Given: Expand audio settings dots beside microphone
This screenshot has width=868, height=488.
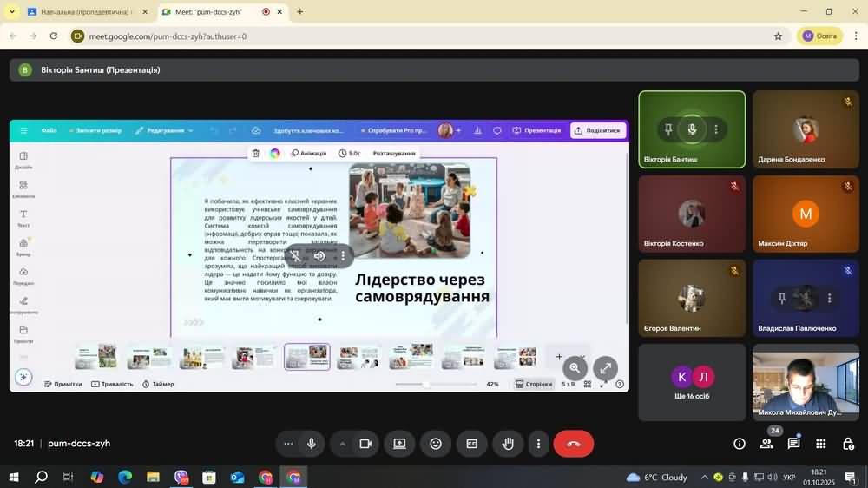Looking at the screenshot, I should point(288,444).
